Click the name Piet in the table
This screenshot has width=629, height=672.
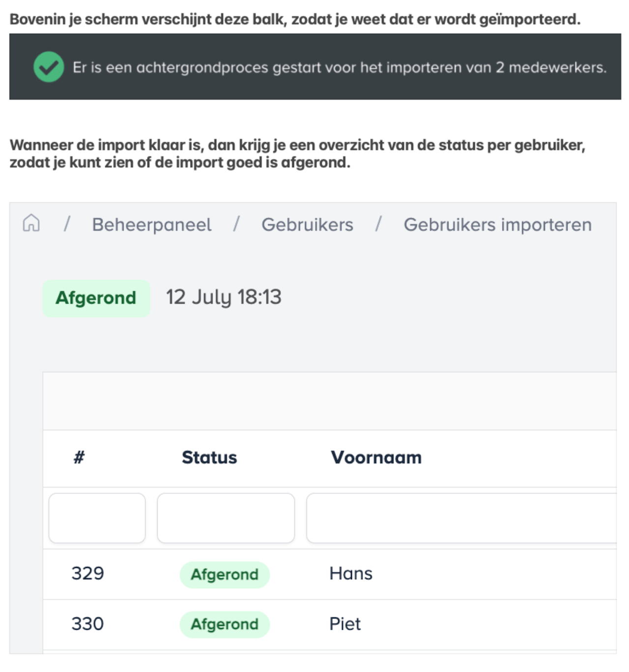click(x=345, y=624)
